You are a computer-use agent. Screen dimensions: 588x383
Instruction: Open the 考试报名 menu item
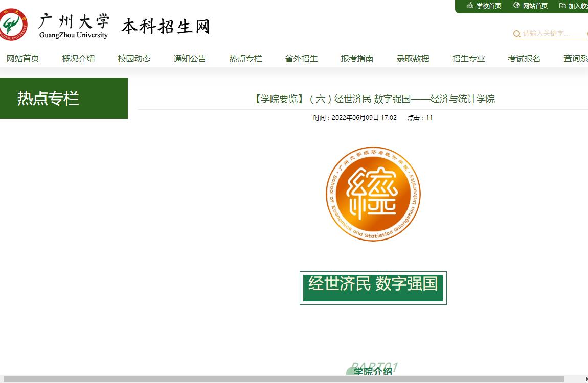click(524, 58)
